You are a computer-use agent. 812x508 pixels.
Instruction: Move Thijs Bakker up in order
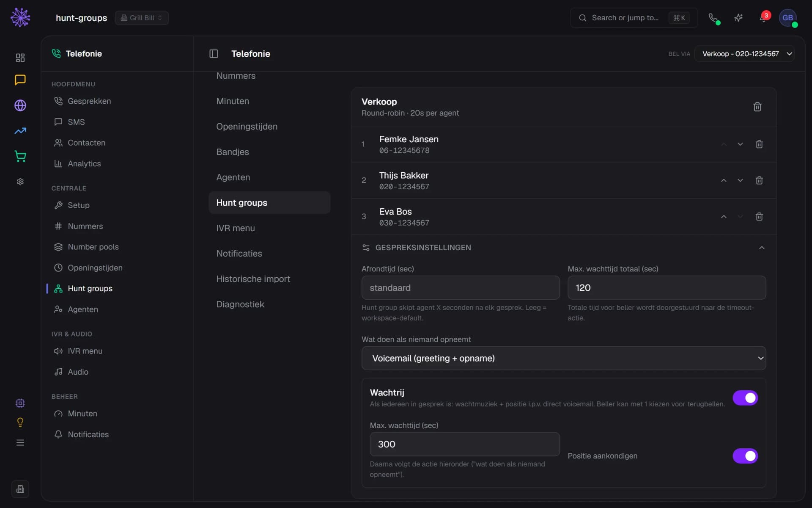click(x=724, y=180)
